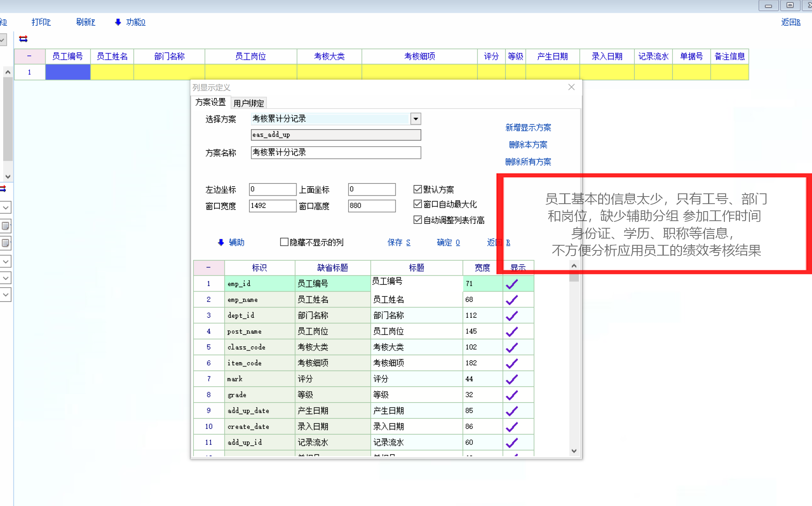The height and width of the screenshot is (506, 812).
Task: Click the 新增显示方案 link
Action: (528, 128)
